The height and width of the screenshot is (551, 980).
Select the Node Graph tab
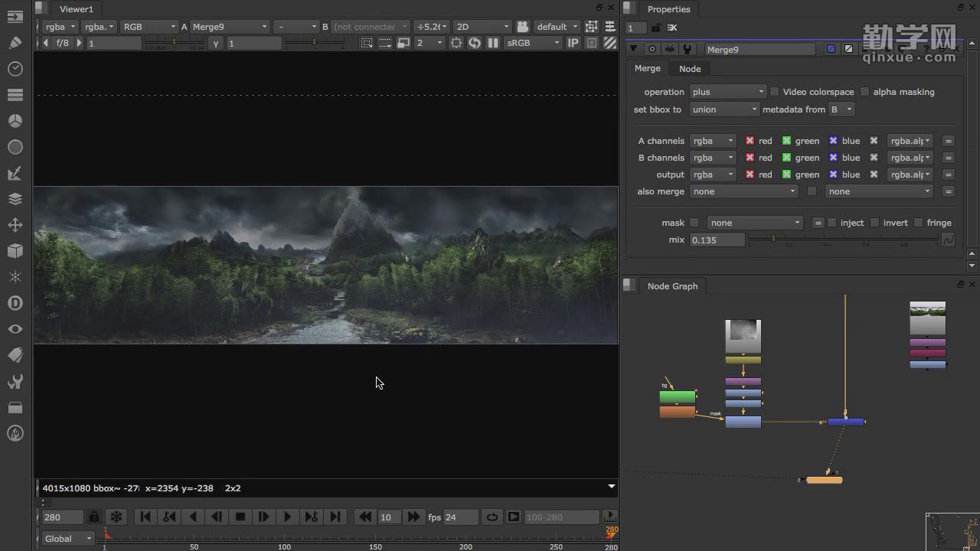672,286
